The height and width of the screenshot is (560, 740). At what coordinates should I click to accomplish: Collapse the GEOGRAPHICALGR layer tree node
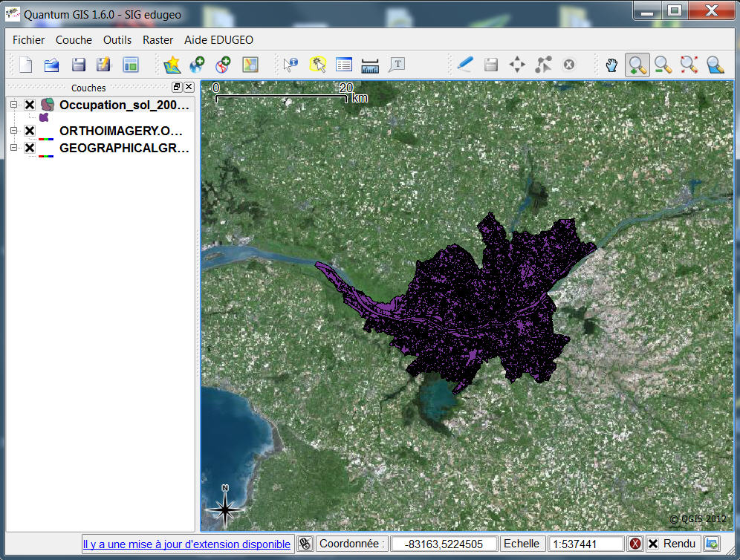[x=13, y=147]
